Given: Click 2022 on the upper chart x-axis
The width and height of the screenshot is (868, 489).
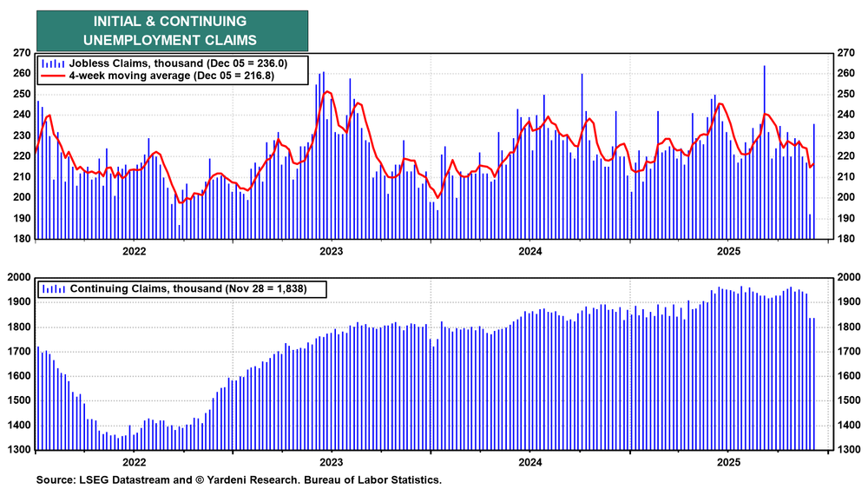Looking at the screenshot, I should (x=134, y=252).
